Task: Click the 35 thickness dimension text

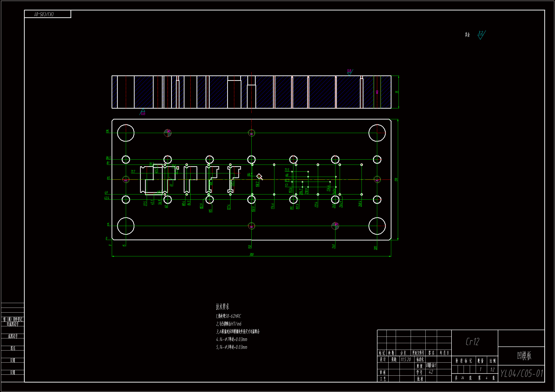Action: click(397, 92)
